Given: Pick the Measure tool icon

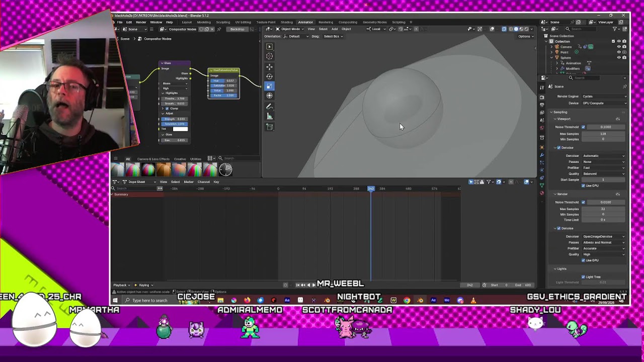Looking at the screenshot, I should click(269, 116).
